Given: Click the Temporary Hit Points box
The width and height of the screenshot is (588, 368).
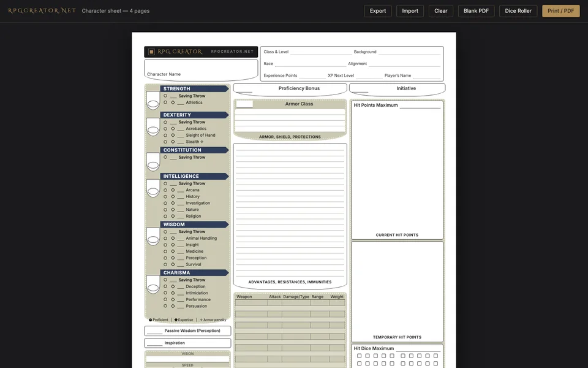Looking at the screenshot, I should [397, 292].
